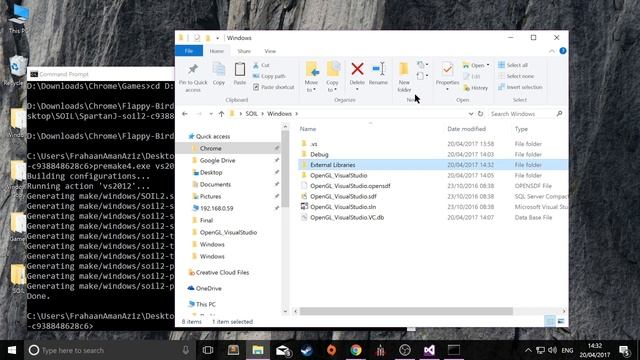This screenshot has height=360, width=640.
Task: Click the red Delete icon
Action: click(357, 69)
